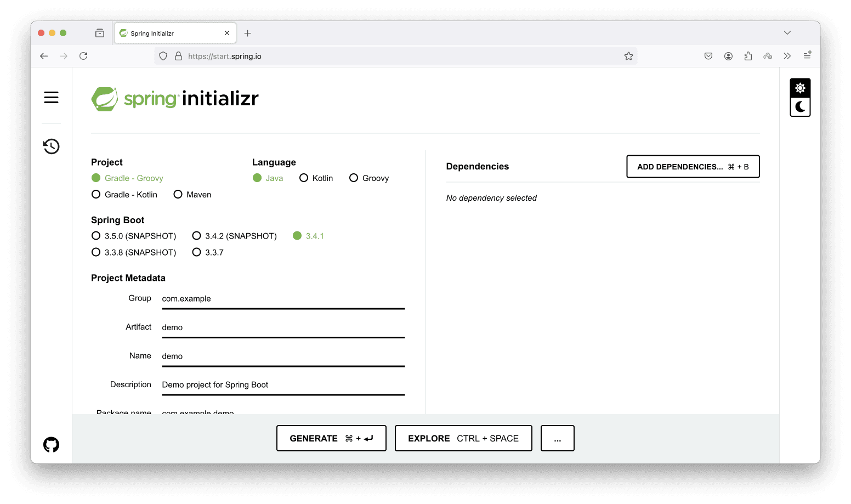Screen dimensions: 851x504
Task: List all tabs dropdown arrow
Action: click(787, 33)
